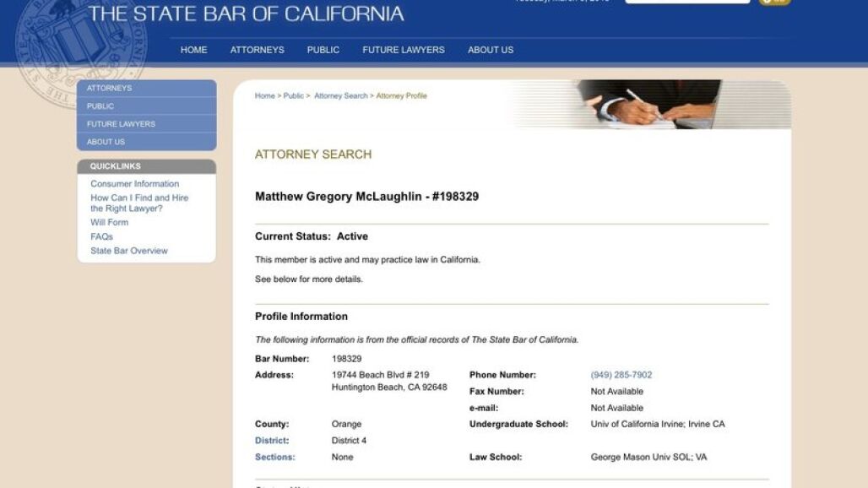Select Attorneys in the left sidebar
Screen dimensions: 868x488
pos(110,89)
